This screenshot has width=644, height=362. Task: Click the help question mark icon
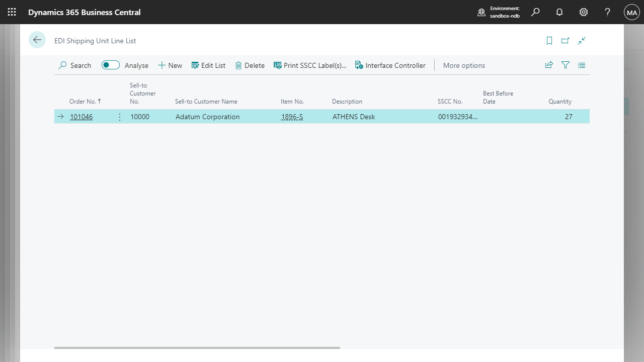click(607, 12)
